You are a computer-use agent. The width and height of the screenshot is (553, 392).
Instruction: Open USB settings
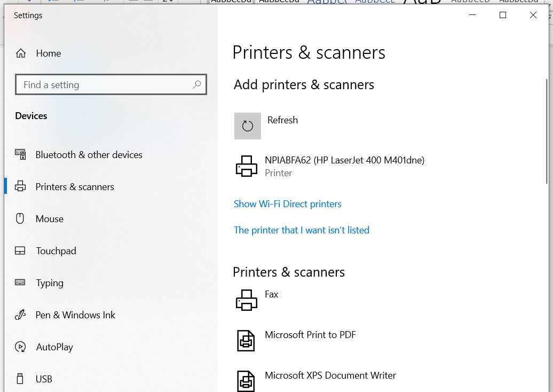coord(43,379)
